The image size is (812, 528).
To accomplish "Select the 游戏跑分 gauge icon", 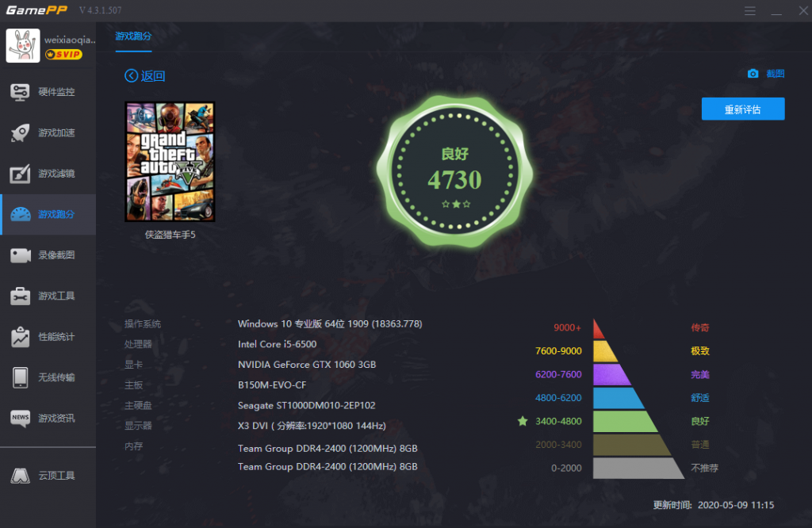I will point(20,214).
